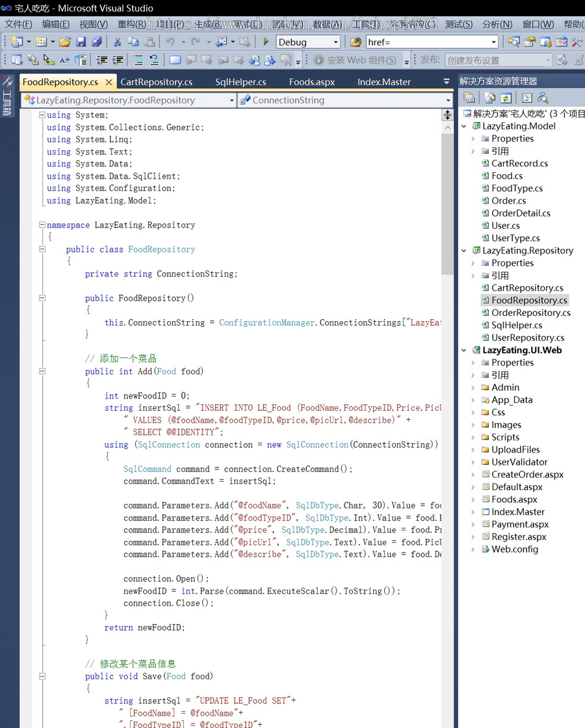Viewport: 585px width, 728px height.
Task: Select Food.cs in Solution Explorer
Action: (507, 176)
